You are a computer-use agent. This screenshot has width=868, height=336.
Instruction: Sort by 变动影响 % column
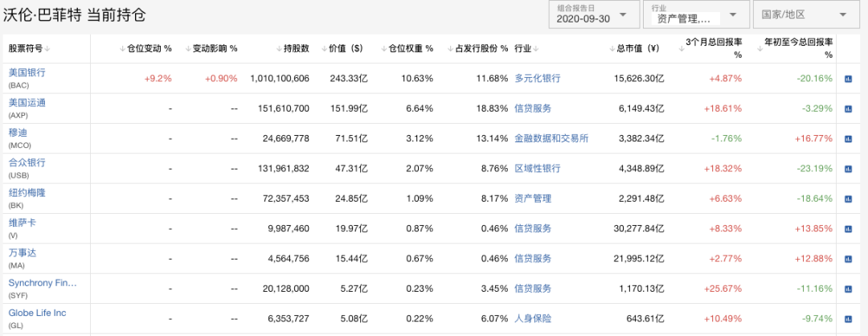(x=211, y=48)
